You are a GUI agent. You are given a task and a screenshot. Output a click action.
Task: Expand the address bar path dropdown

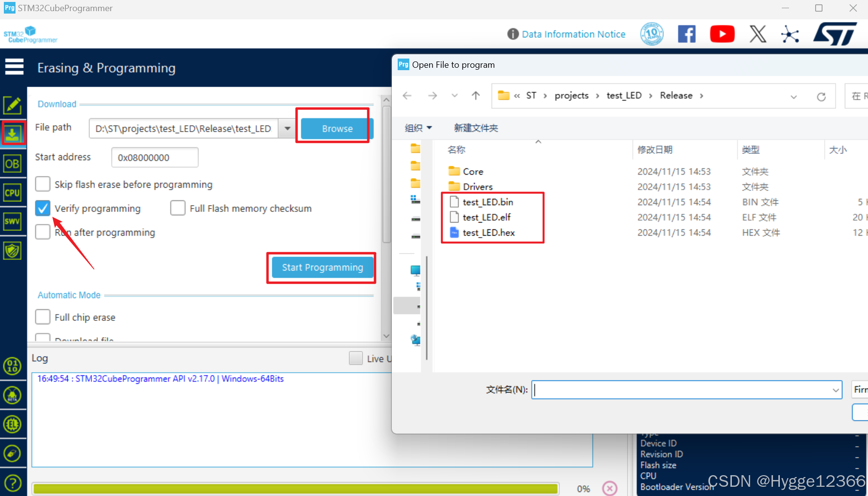click(x=793, y=96)
